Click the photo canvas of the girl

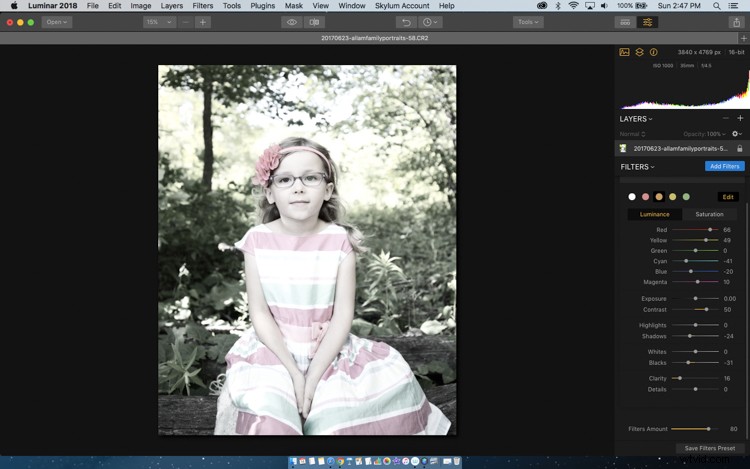click(x=307, y=250)
